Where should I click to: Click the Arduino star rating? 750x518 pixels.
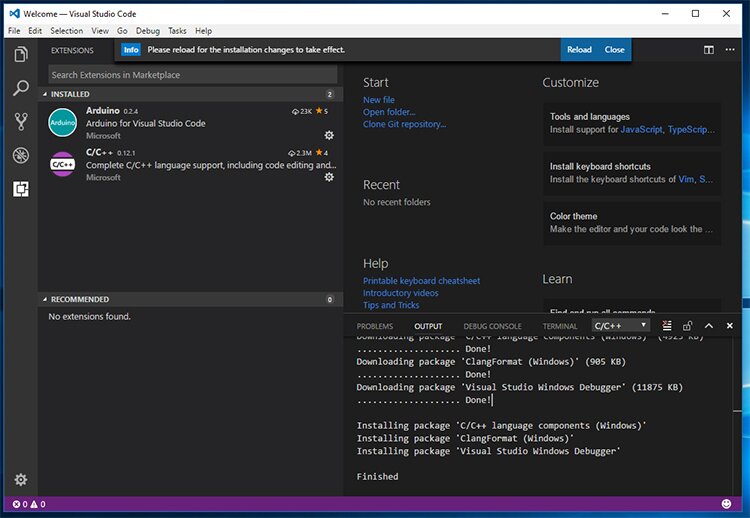[x=322, y=111]
